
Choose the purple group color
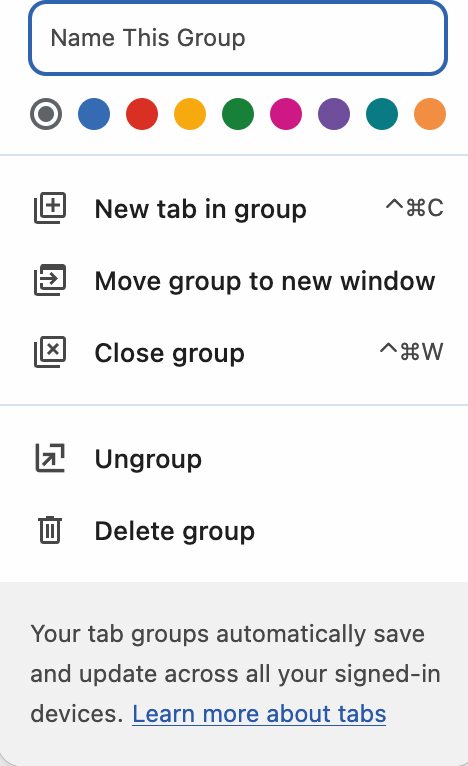click(334, 114)
